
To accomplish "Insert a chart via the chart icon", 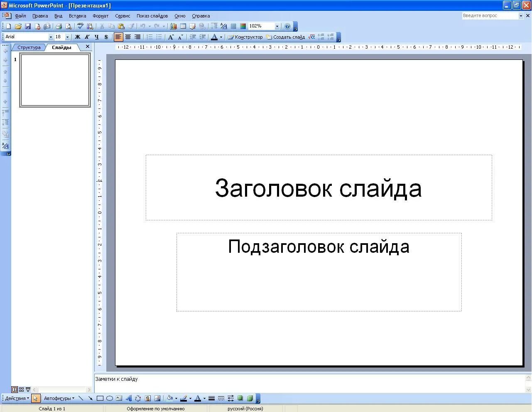I will pyautogui.click(x=174, y=26).
